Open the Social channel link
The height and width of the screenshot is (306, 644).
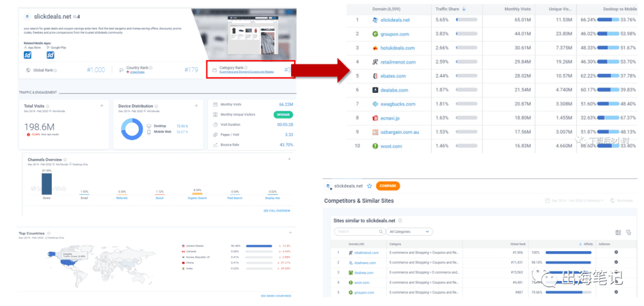coord(160,198)
